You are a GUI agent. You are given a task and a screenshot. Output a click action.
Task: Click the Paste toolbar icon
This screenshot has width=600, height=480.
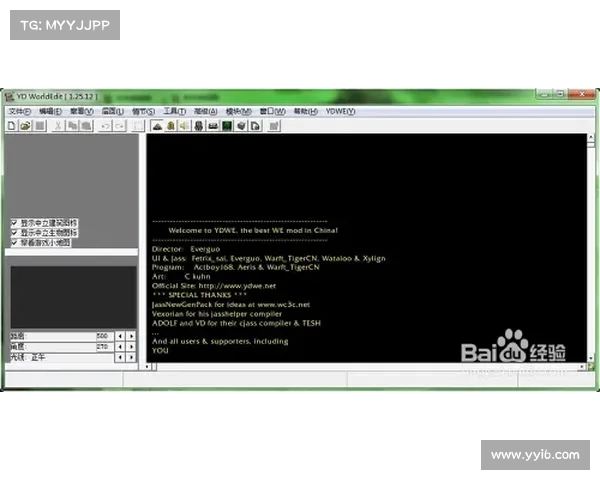pyautogui.click(x=87, y=126)
